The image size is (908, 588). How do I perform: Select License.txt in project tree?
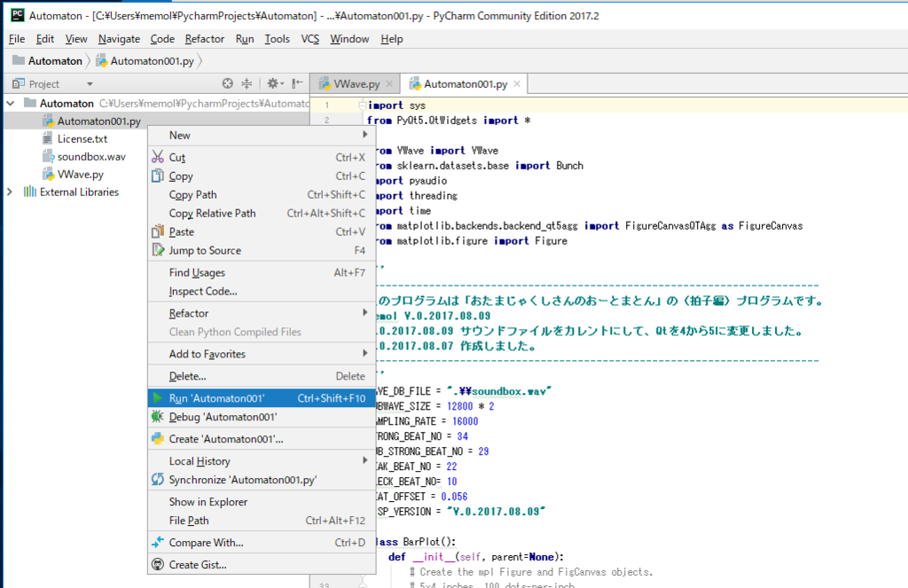[82, 138]
